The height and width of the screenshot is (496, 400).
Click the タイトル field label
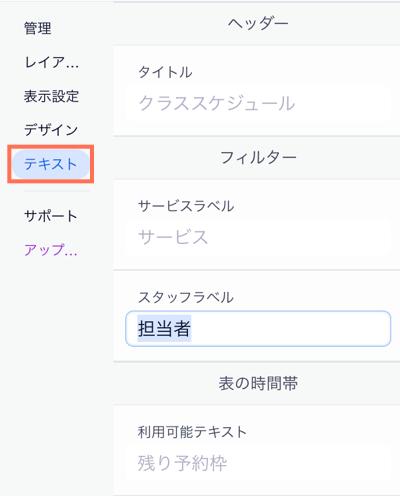[165, 72]
